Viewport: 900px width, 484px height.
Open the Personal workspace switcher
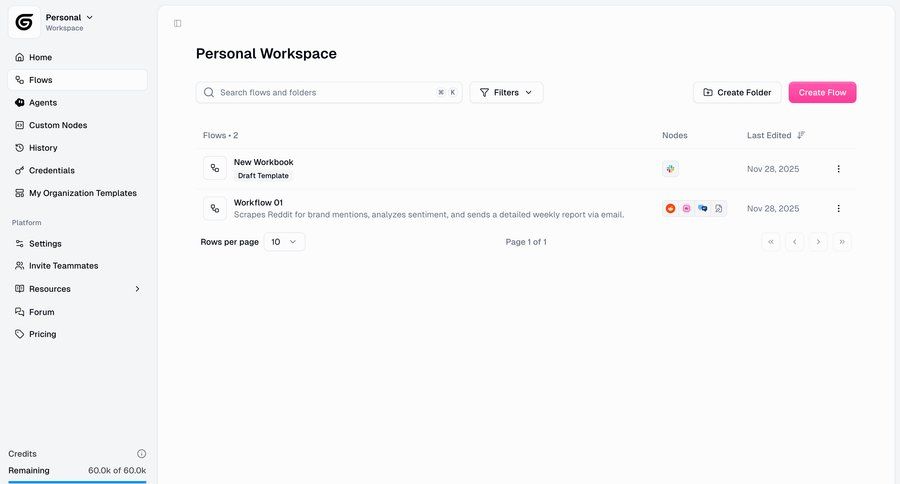tap(69, 22)
